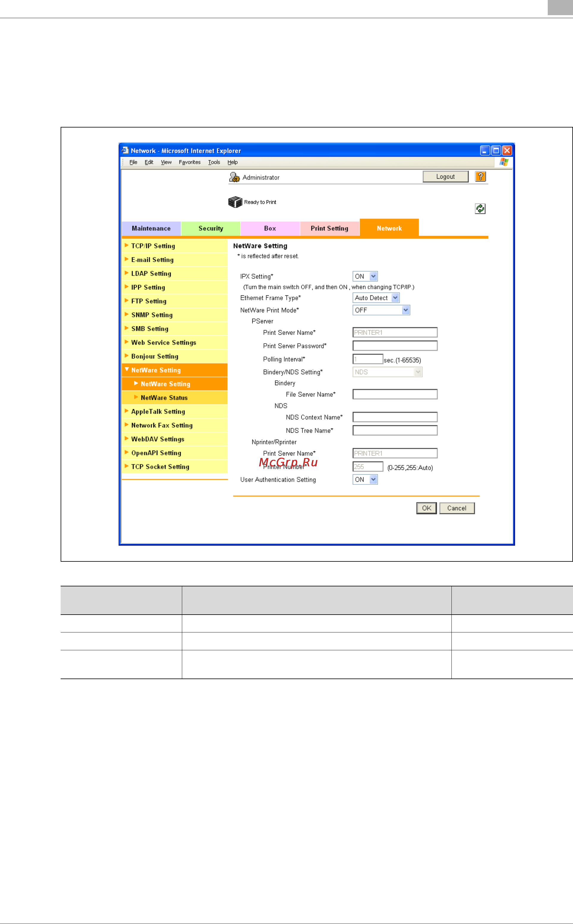Open SNMP Setting in sidebar
This screenshot has width=573, height=924.
coord(175,315)
